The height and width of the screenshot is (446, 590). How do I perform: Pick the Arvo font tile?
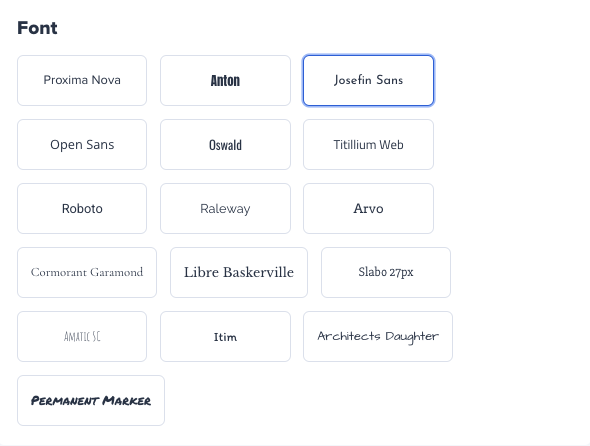coord(368,209)
